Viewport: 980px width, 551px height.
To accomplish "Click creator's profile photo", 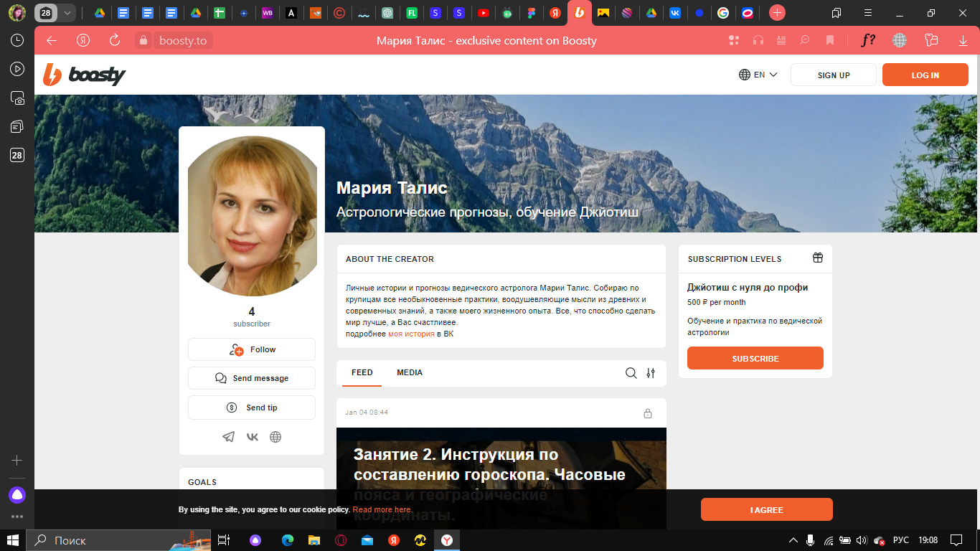I will point(252,216).
